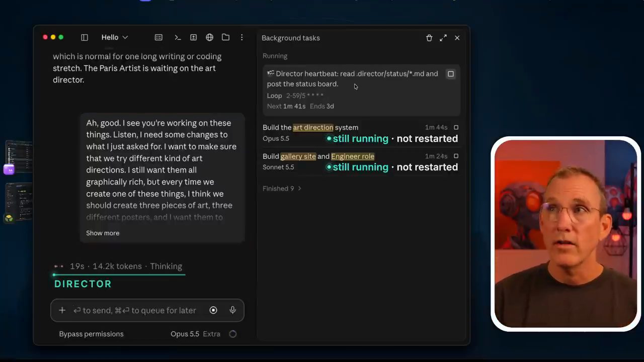Add attachment with the plus icon
The image size is (644, 362).
click(62, 310)
